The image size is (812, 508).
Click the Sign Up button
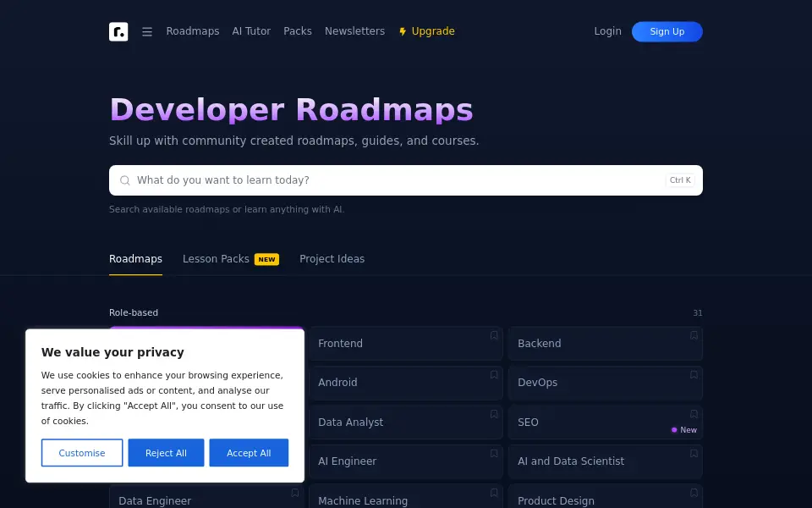[x=667, y=31]
